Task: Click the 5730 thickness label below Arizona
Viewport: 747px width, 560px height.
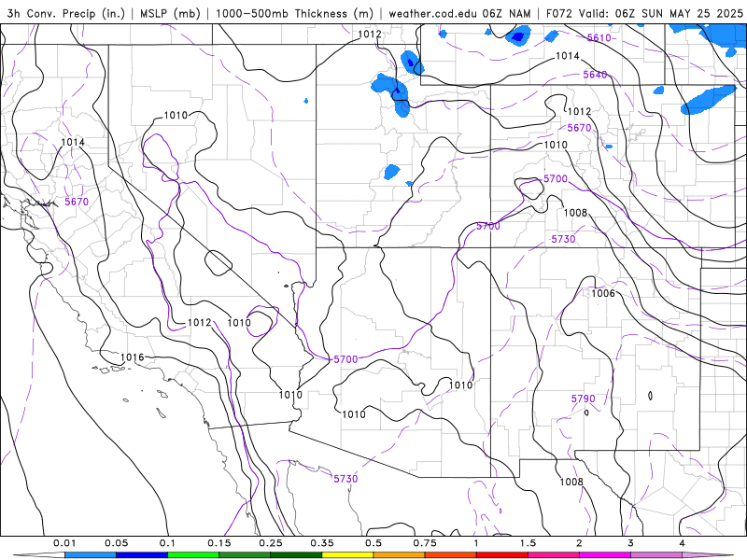Action: tap(345, 479)
